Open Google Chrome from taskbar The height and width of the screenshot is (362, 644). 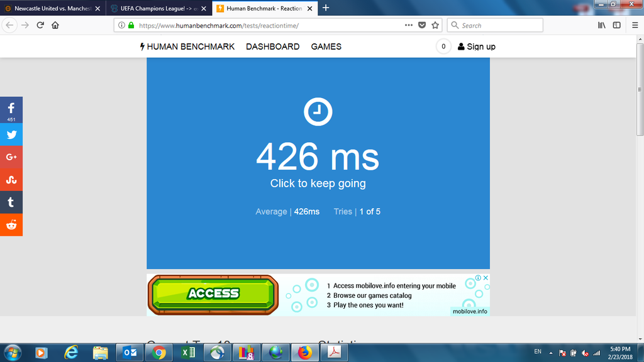click(x=159, y=353)
